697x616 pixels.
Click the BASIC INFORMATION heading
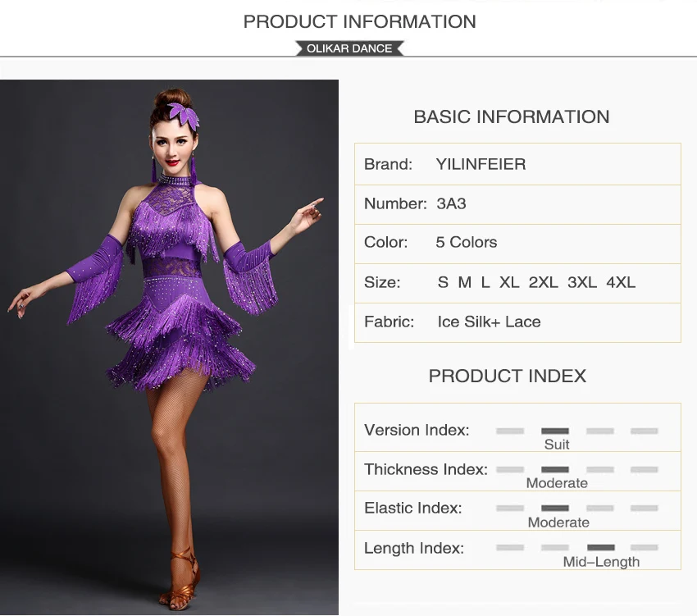511,117
